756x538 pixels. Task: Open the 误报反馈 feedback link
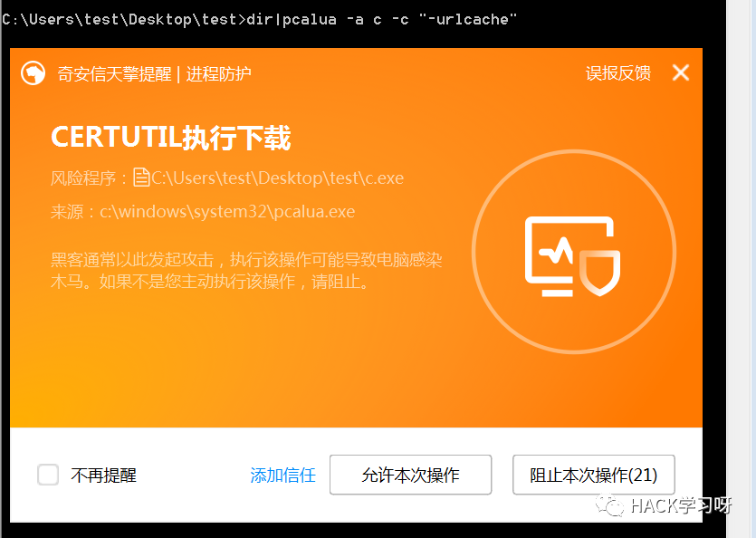(x=618, y=73)
